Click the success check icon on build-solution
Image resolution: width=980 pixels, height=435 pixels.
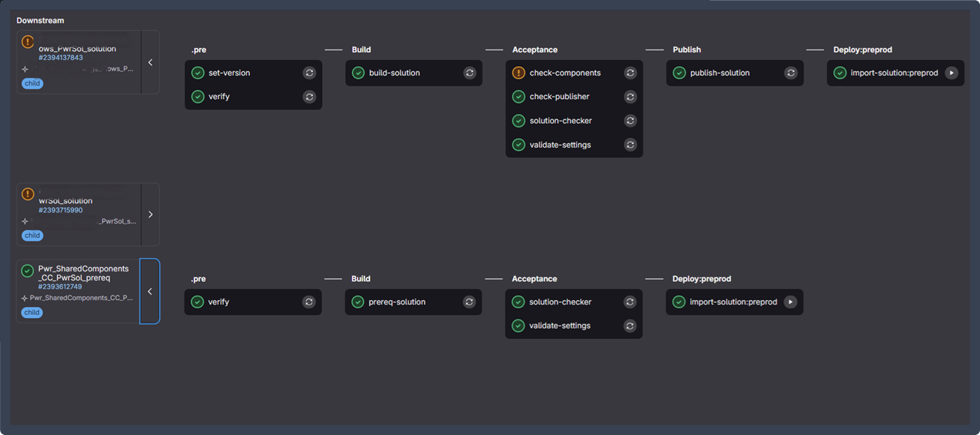click(x=356, y=73)
